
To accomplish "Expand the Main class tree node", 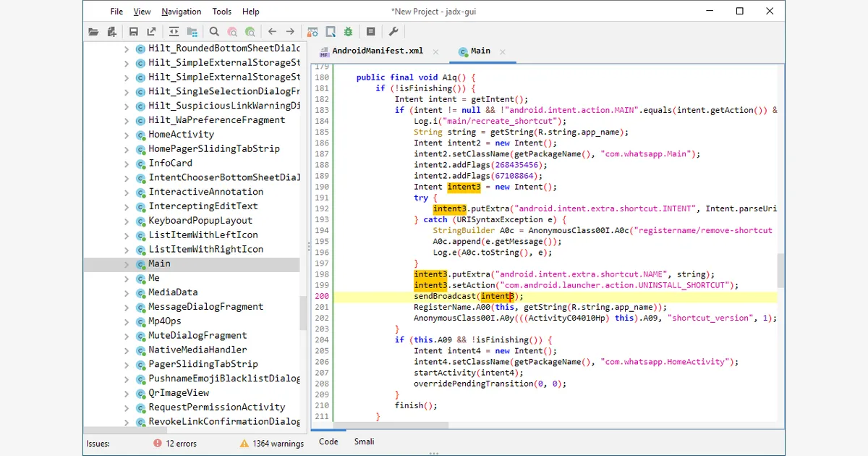I will [x=127, y=264].
